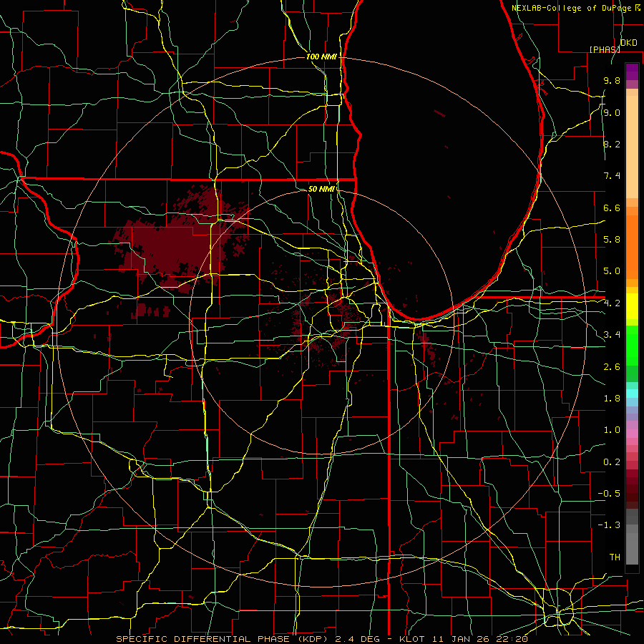Click the [PHAS] label above the legend
644x644 pixels.
click(x=605, y=49)
